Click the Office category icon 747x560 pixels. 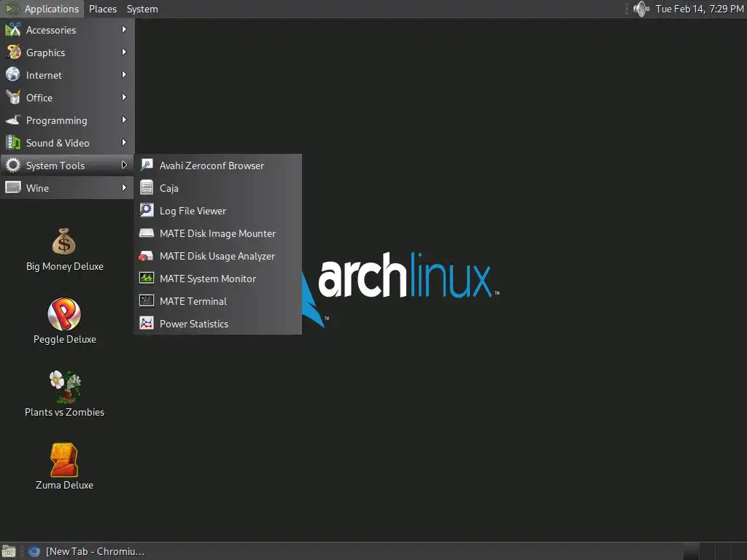[x=13, y=98]
